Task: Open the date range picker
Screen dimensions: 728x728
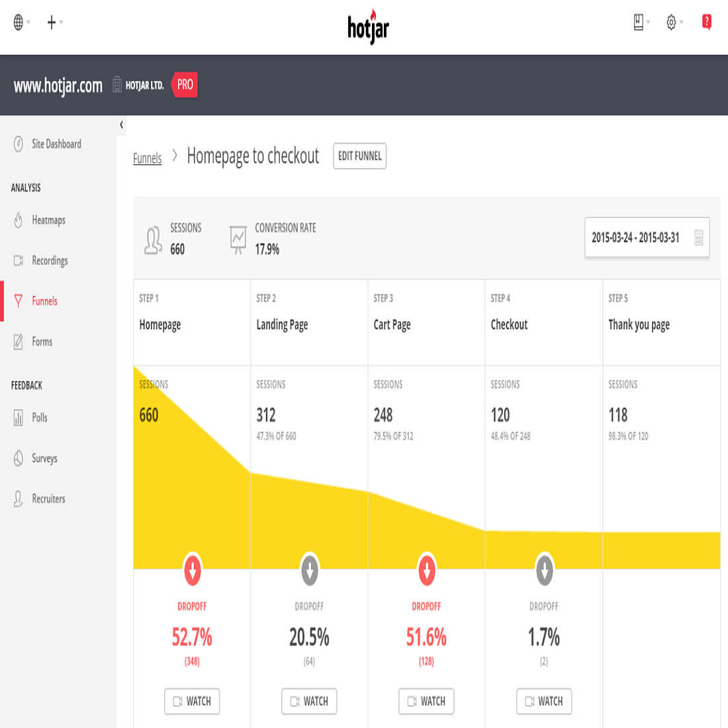Action: [647, 237]
